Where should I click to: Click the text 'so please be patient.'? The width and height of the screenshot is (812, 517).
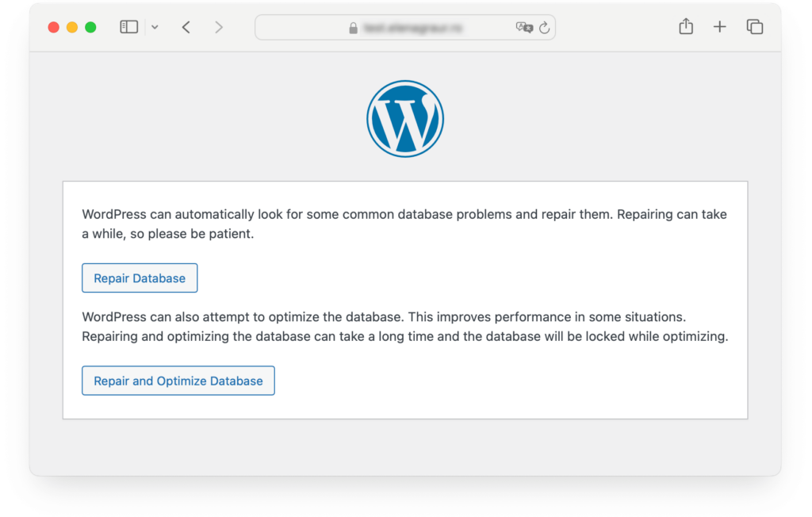tap(192, 234)
